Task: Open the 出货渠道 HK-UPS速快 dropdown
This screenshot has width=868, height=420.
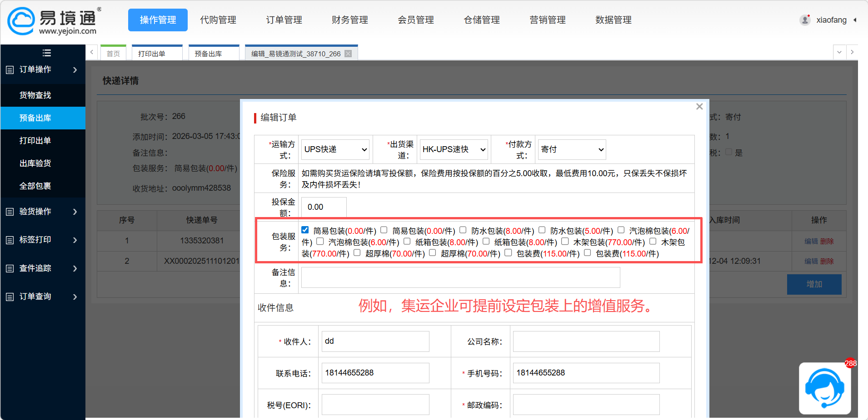Action: 454,149
